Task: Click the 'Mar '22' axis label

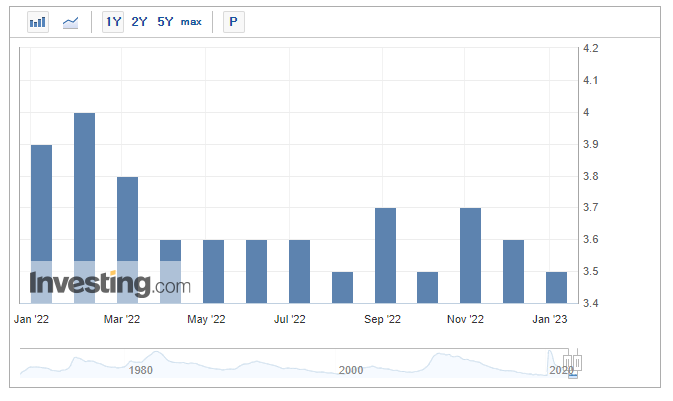Action: point(122,319)
